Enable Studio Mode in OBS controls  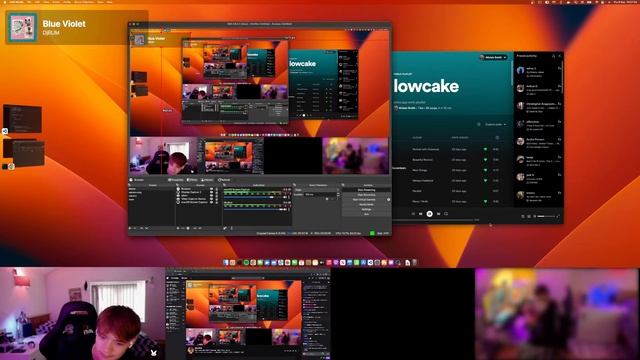[x=367, y=204]
